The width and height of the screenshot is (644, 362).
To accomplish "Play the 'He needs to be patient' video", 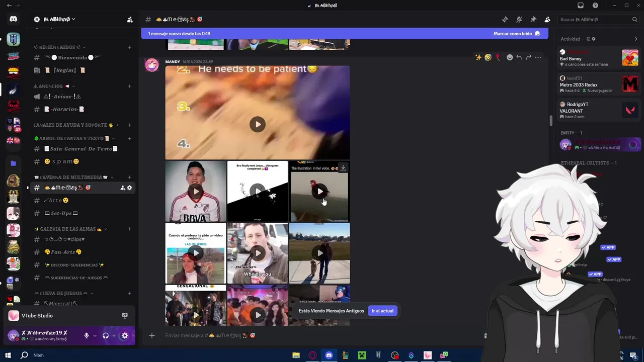I will [258, 124].
